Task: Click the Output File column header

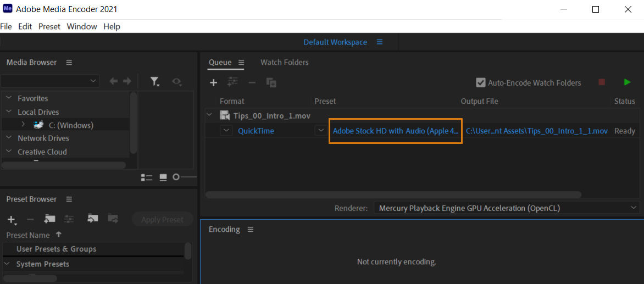Action: point(479,101)
